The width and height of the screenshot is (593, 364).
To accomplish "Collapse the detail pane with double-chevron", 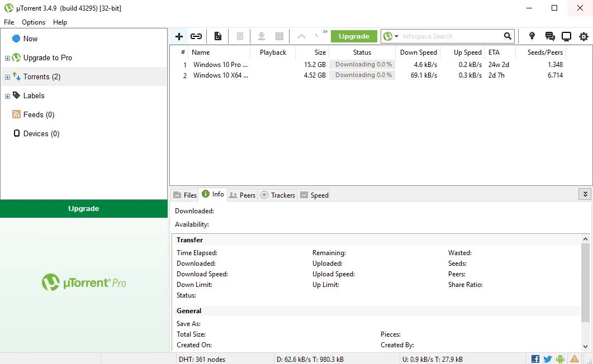I will [585, 194].
